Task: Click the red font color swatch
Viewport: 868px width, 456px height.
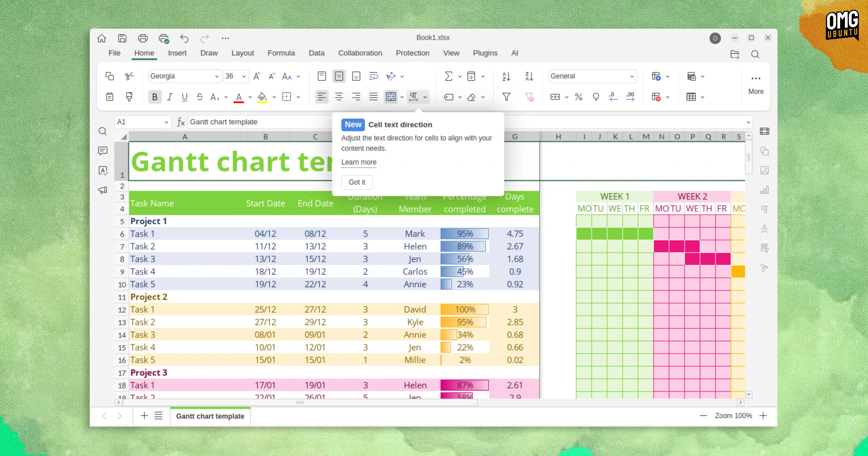Action: (239, 97)
